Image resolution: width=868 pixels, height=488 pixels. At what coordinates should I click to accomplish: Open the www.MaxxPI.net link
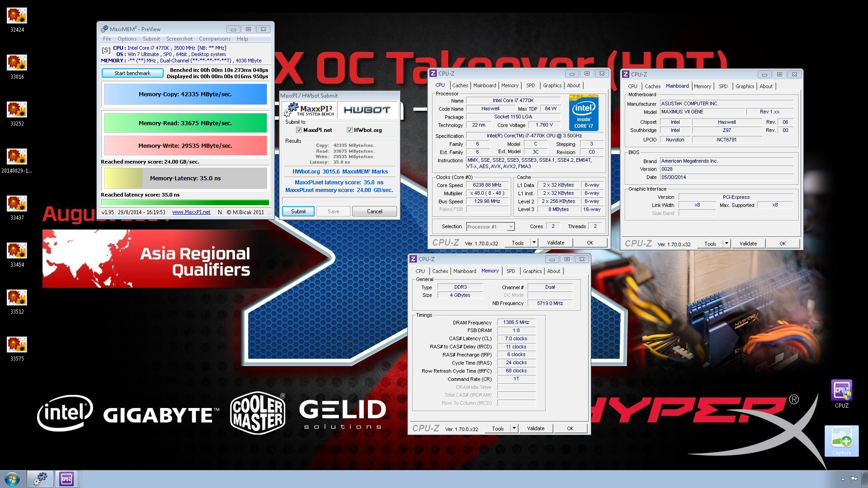coord(191,212)
